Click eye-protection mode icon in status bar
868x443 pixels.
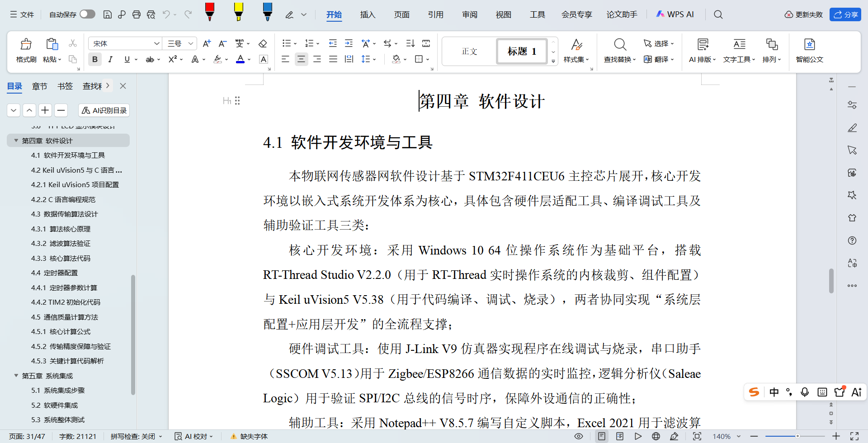coord(578,436)
